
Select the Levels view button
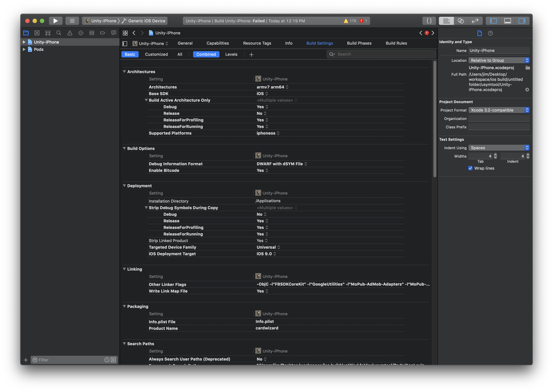[x=231, y=54]
